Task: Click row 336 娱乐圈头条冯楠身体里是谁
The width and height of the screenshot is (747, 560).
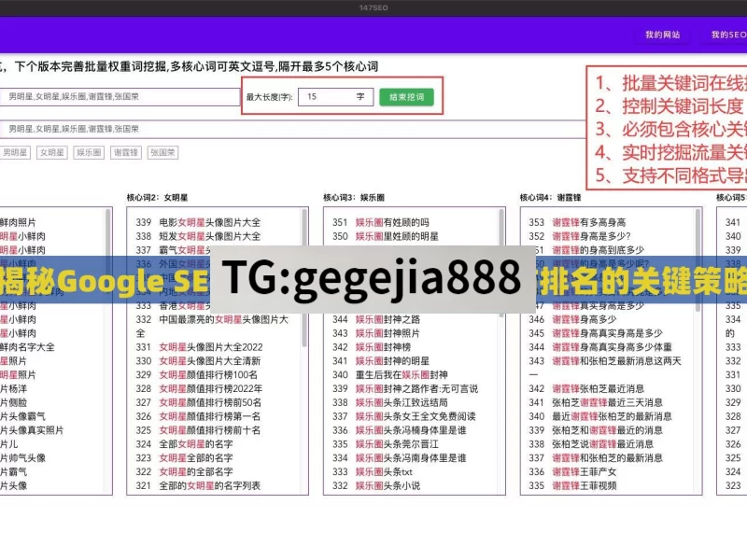Action: (400, 430)
